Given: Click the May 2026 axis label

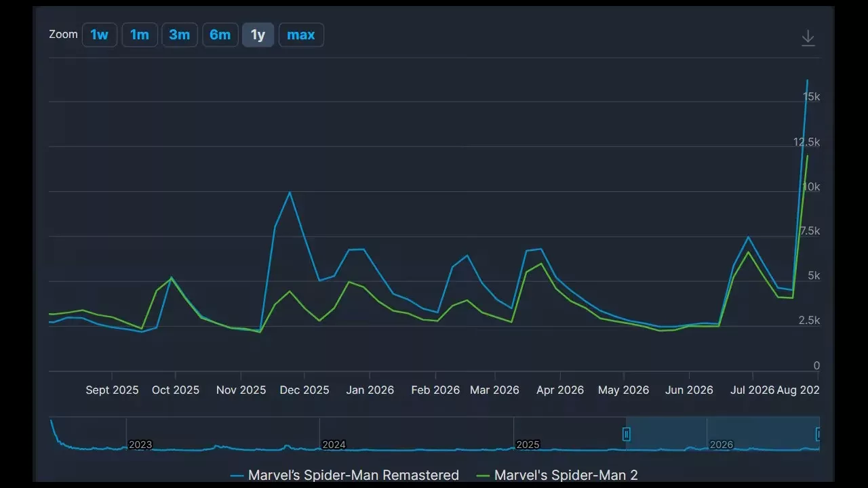Looking at the screenshot, I should click(623, 390).
